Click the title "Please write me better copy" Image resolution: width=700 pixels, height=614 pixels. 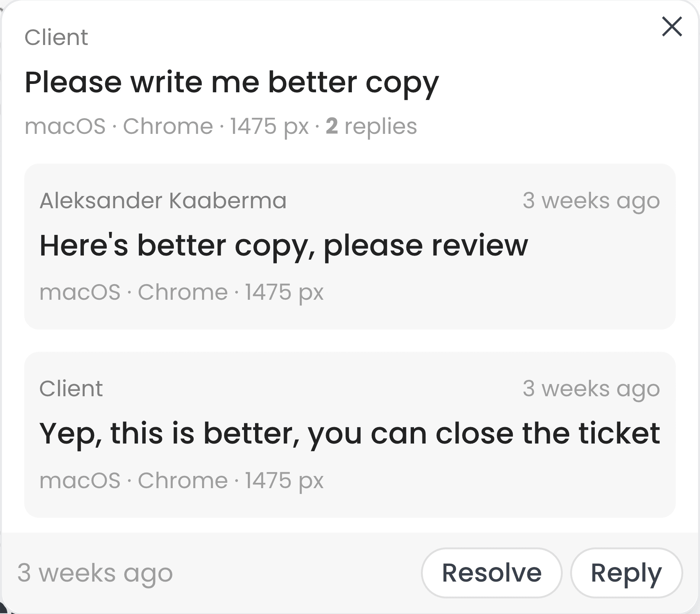(x=232, y=82)
